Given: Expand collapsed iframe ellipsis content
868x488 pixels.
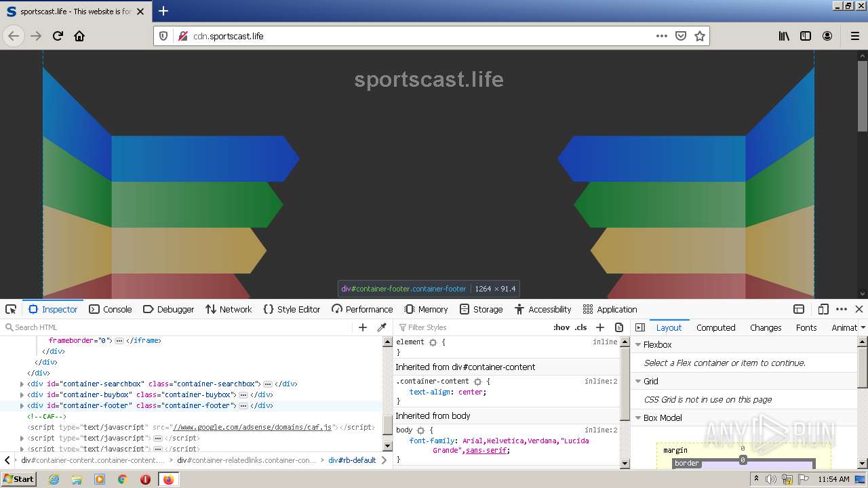Looking at the screenshot, I should click(x=119, y=341).
